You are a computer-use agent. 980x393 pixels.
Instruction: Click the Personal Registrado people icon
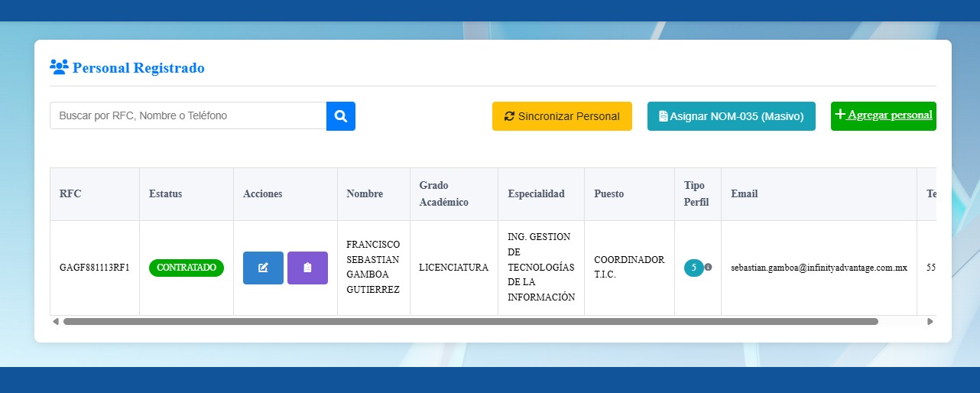click(59, 67)
